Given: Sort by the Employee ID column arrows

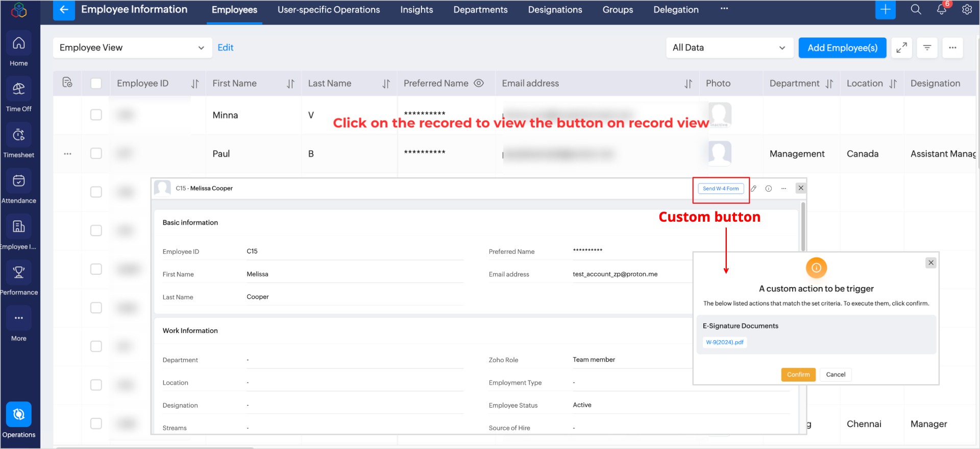Looking at the screenshot, I should [195, 84].
